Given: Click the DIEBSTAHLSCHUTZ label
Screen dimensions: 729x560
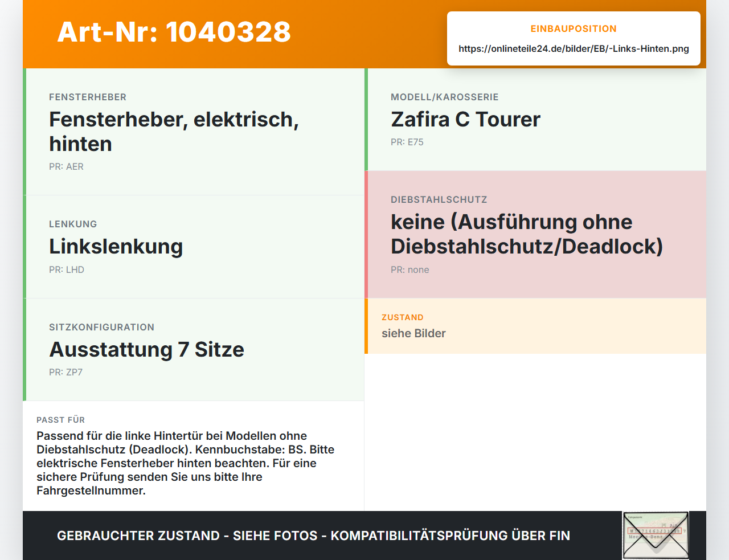Looking at the screenshot, I should [439, 200].
